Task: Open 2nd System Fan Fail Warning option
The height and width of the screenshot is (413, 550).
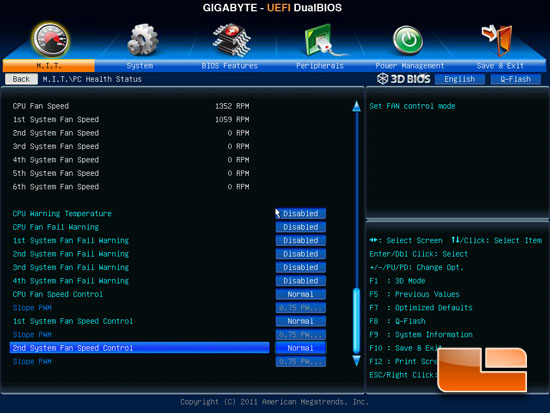Action: click(x=301, y=254)
